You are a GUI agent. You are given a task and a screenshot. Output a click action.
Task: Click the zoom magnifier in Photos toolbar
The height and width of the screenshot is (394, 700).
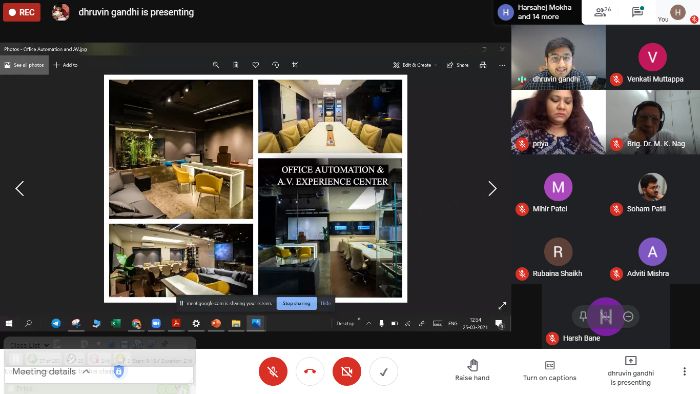coord(216,65)
